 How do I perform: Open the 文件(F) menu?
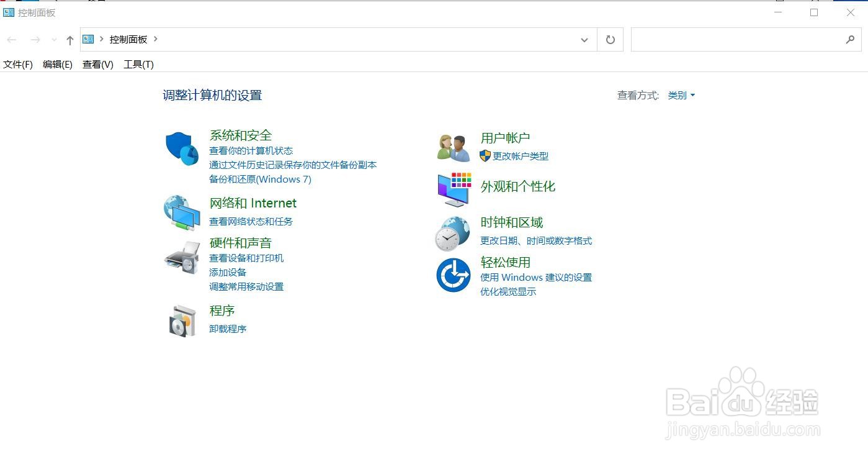click(18, 64)
